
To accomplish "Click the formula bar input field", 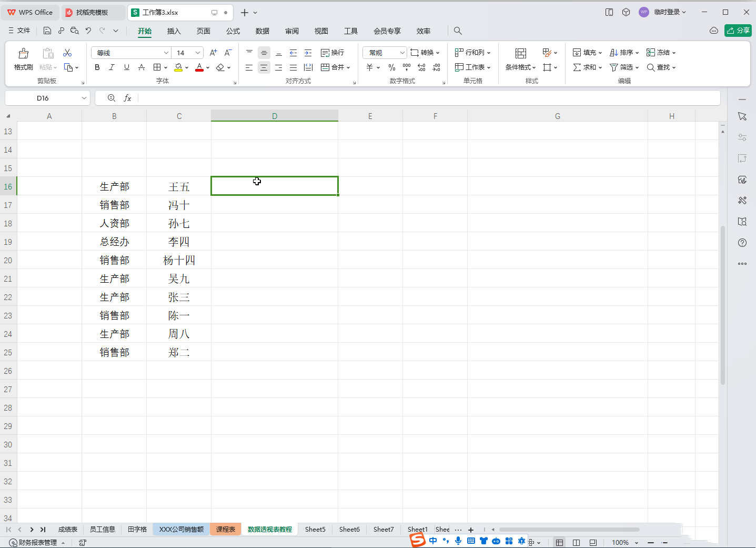I will (x=428, y=98).
